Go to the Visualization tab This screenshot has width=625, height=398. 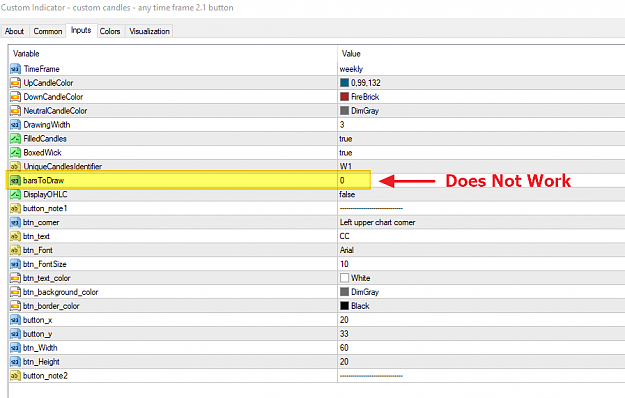pyautogui.click(x=149, y=31)
